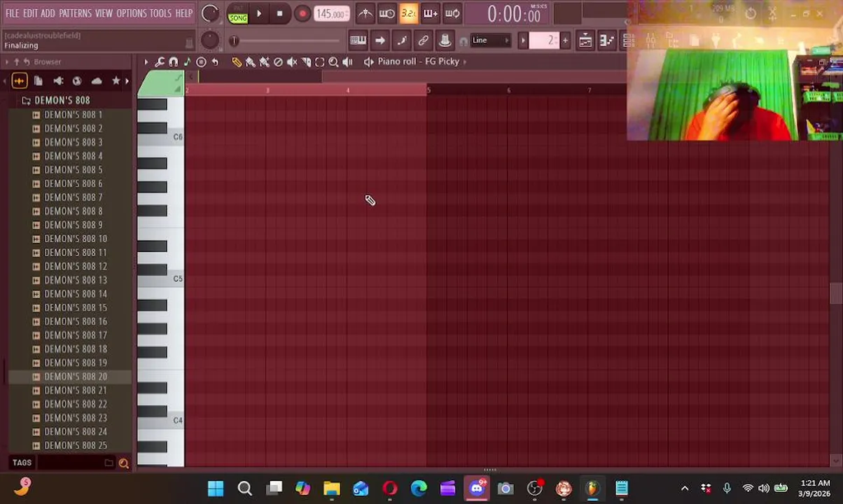Image resolution: width=843 pixels, height=504 pixels.
Task: Collapse the DEMON'S 808 folder
Action: click(x=62, y=101)
